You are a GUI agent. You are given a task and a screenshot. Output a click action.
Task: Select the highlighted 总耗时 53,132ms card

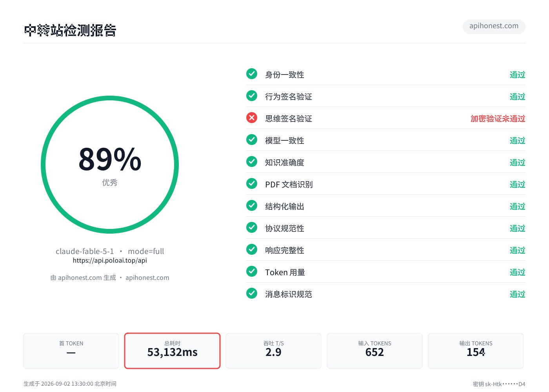tap(173, 351)
